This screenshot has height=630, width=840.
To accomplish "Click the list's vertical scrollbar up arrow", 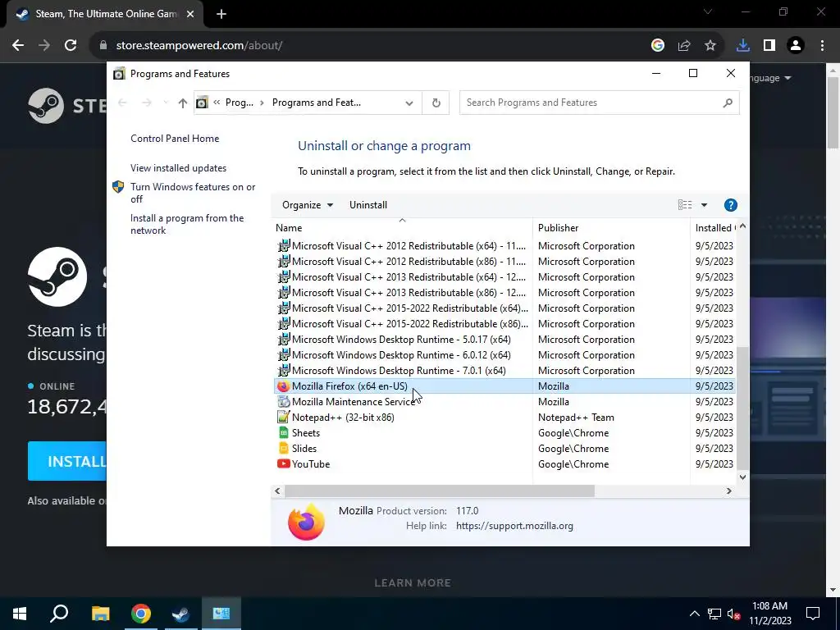I will [x=742, y=226].
